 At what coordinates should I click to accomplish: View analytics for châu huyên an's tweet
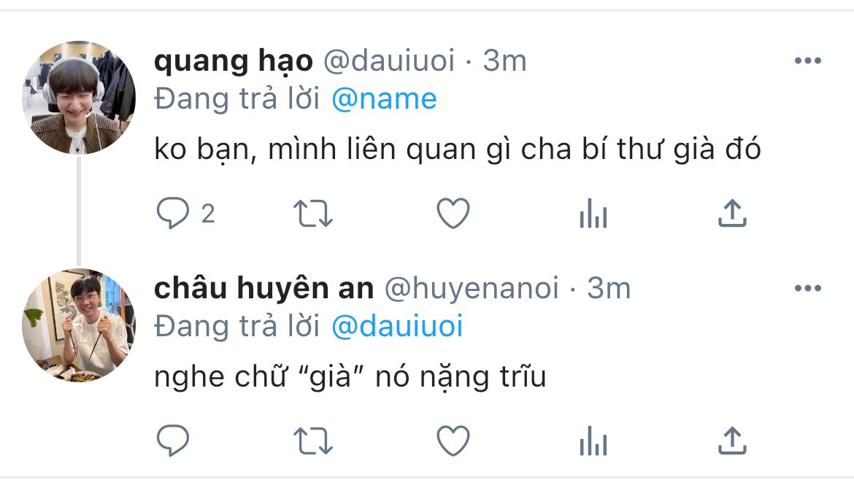coord(593,441)
